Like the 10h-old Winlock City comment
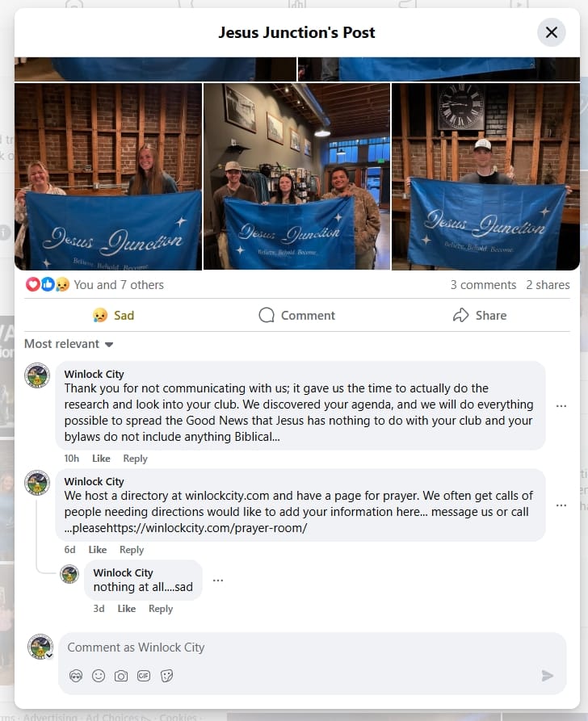The image size is (588, 721). point(101,459)
